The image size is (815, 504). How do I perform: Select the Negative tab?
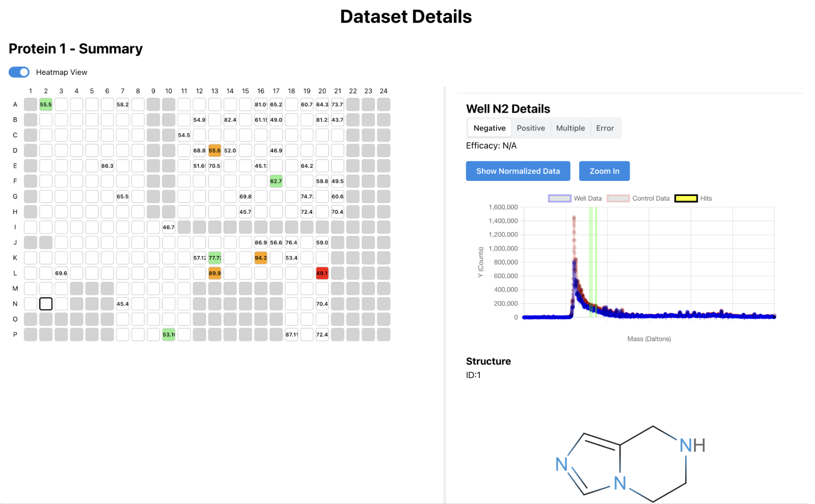click(x=489, y=128)
